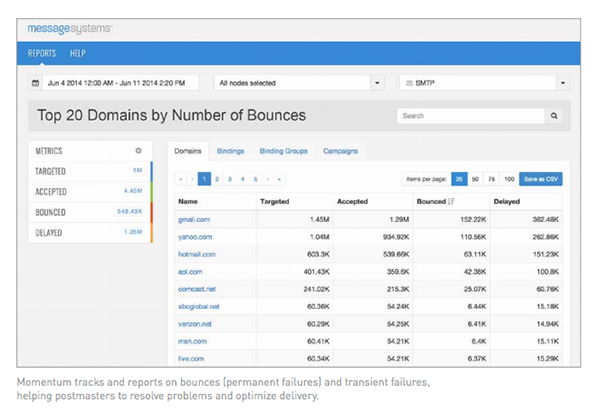Open the live.com domain link
Viewport: 600px width, 412px height.
tap(191, 359)
